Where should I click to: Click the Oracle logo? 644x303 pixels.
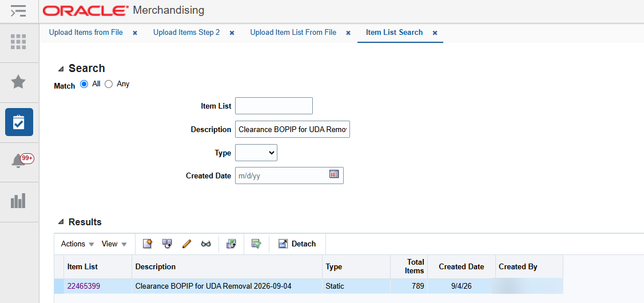85,11
